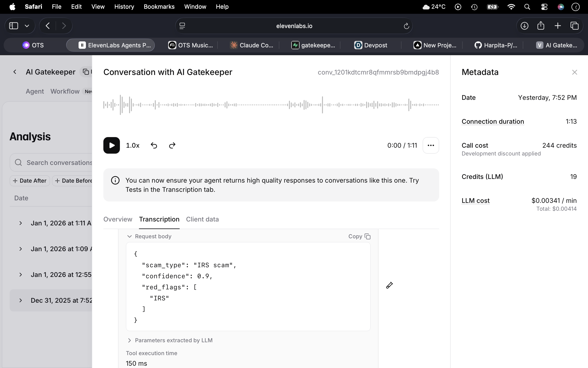This screenshot has height=368, width=588.
Task: Copy the request body JSON
Action: 359,236
